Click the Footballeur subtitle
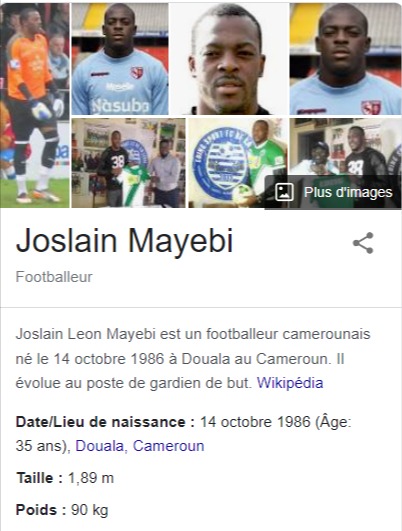The width and height of the screenshot is (402, 531). pos(54,277)
